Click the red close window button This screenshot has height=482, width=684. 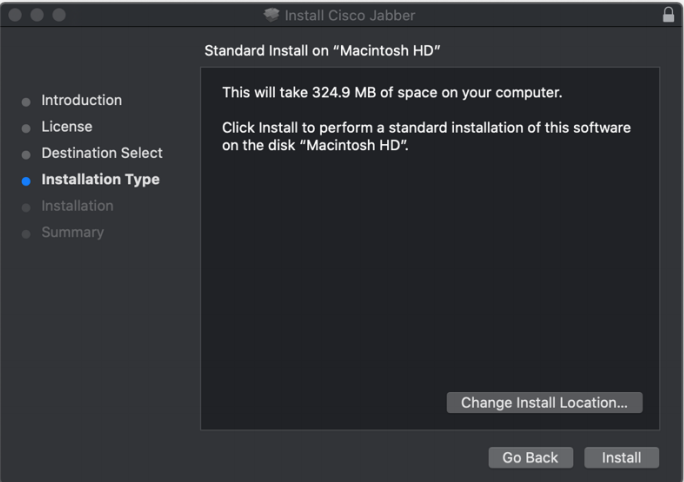(x=15, y=15)
